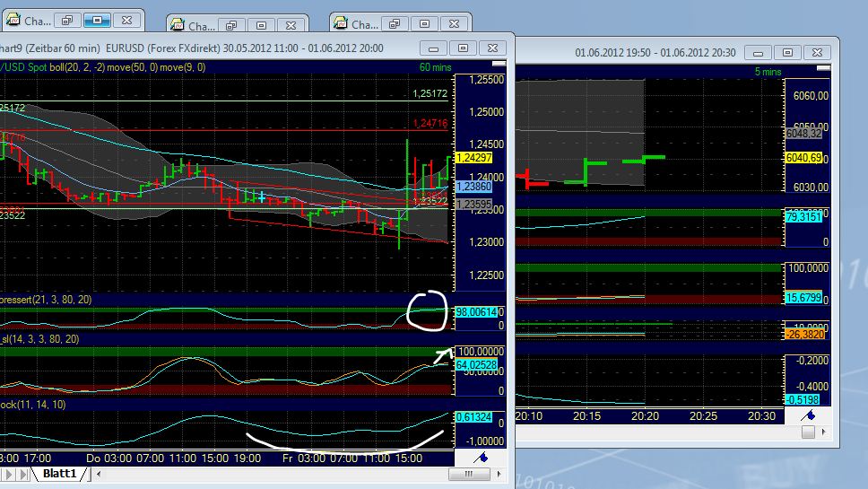Click the boll(20, 2, -2) indicator label
This screenshot has height=489, width=868.
[x=79, y=67]
